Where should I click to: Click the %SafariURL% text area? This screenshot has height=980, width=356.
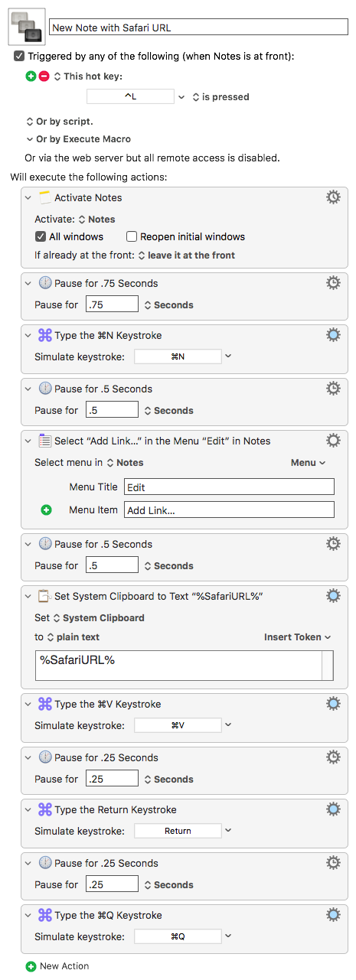(178, 665)
